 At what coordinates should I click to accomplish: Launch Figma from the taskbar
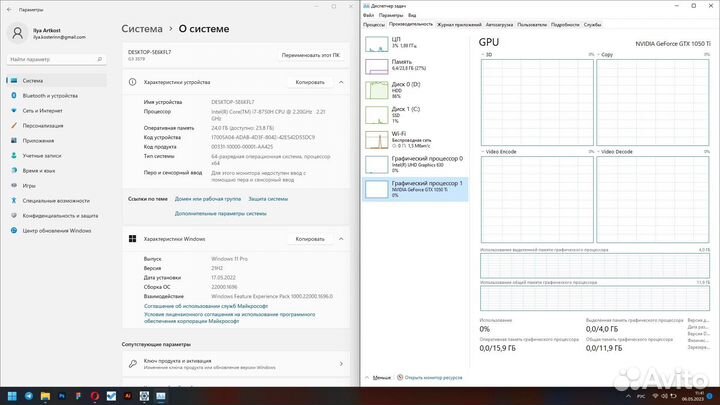pos(79,396)
